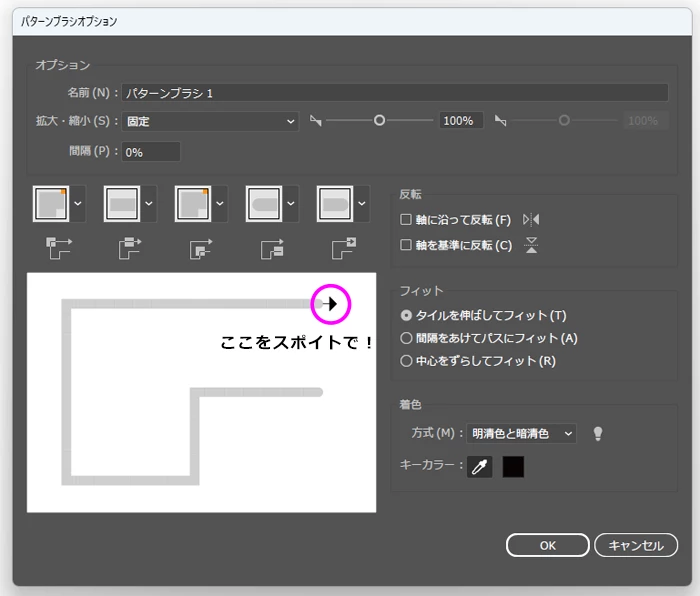
Task: Click the 反転 section label
Action: point(410,194)
